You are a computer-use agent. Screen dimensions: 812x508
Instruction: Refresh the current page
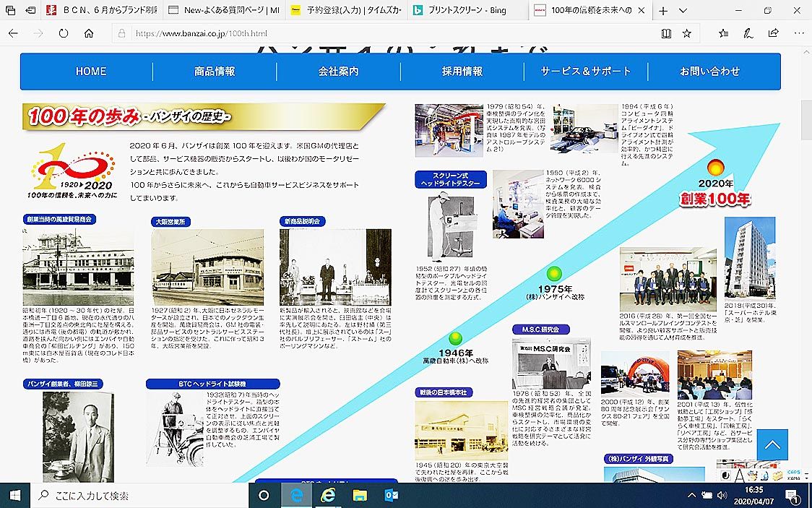tap(63, 33)
